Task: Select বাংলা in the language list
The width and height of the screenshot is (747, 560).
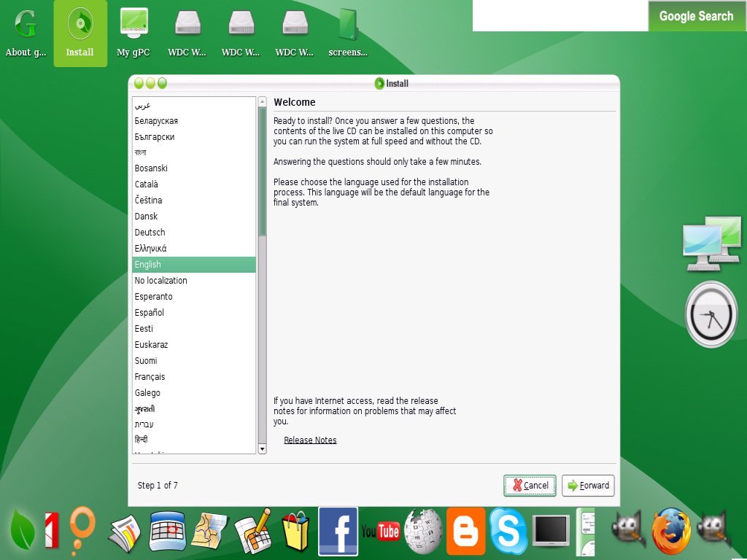Action: (x=194, y=152)
